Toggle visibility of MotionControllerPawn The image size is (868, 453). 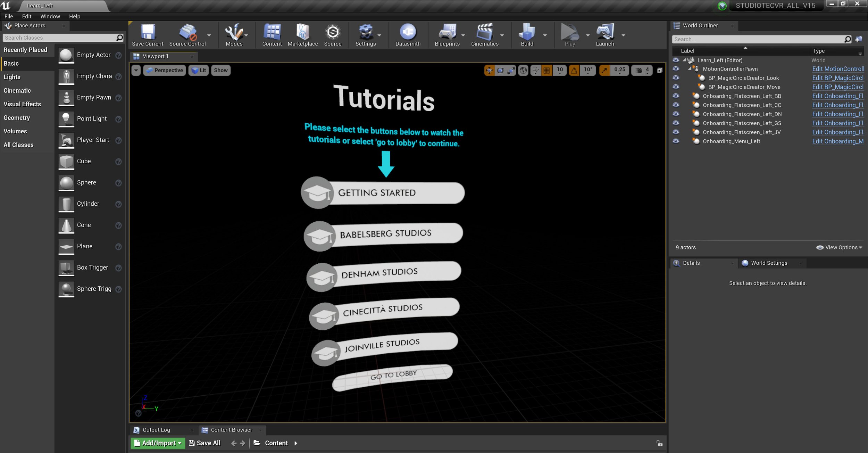point(676,69)
